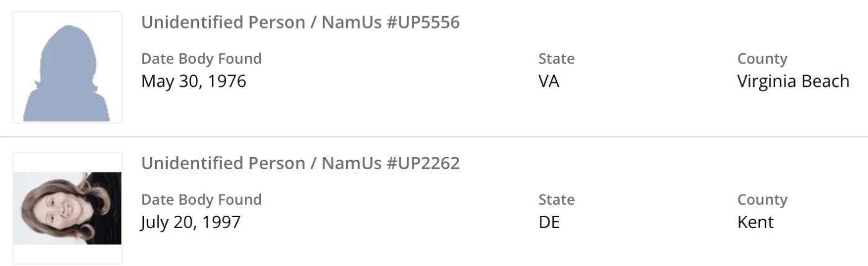The width and height of the screenshot is (868, 266).
Task: Click 'Date Body Found' label above May 30, 1976
Action: pyautogui.click(x=201, y=59)
